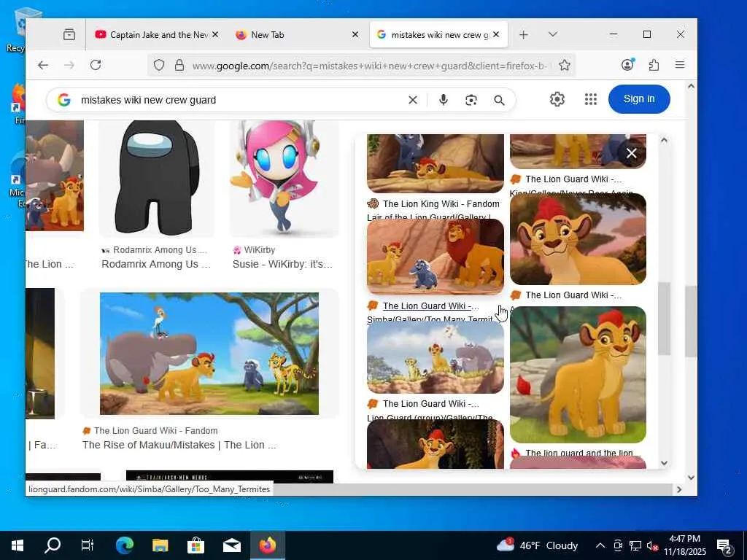Click The Lion Guard Wiki - Fandom source
The image size is (747, 560).
[156, 430]
